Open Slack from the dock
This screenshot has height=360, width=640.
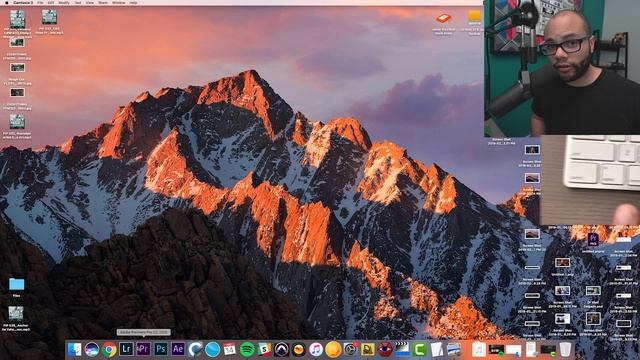click(264, 349)
